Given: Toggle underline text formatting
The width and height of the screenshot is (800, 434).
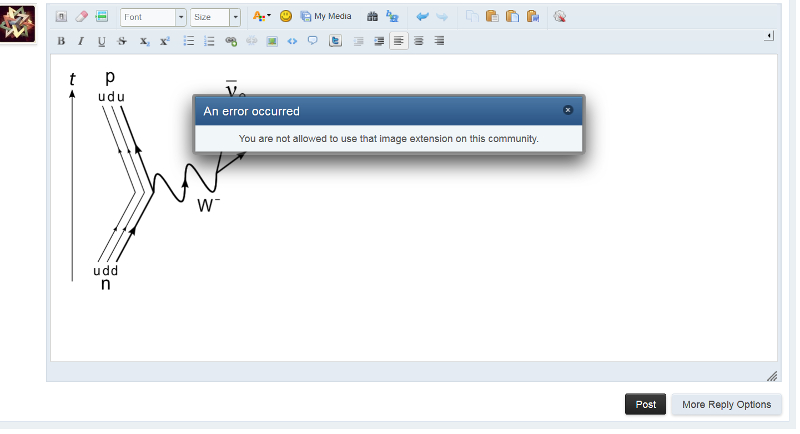Looking at the screenshot, I should (101, 41).
